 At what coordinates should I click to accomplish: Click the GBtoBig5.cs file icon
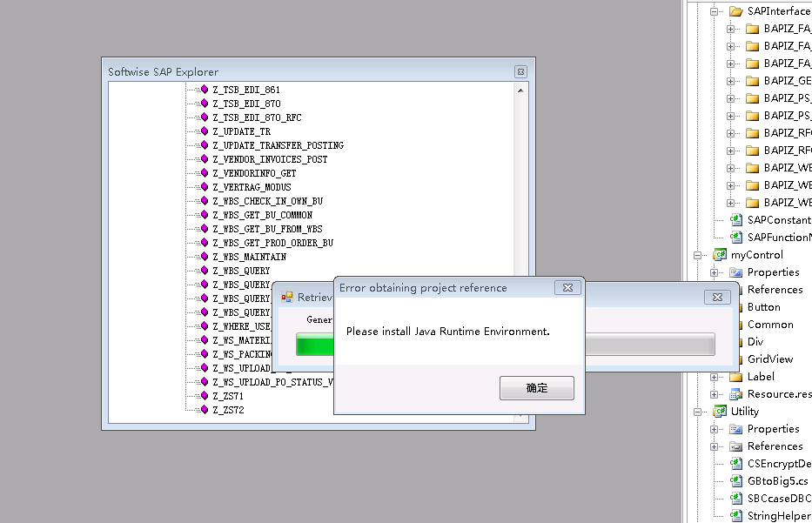pyautogui.click(x=736, y=481)
